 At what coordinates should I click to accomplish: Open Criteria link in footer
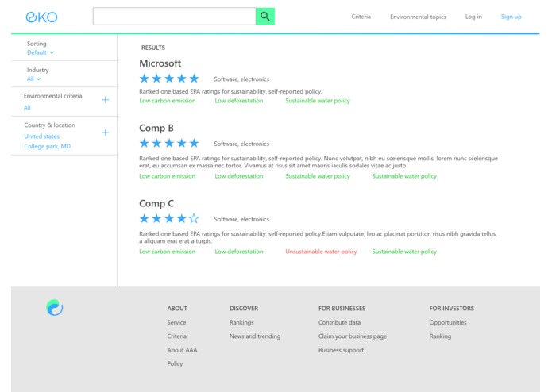[177, 336]
